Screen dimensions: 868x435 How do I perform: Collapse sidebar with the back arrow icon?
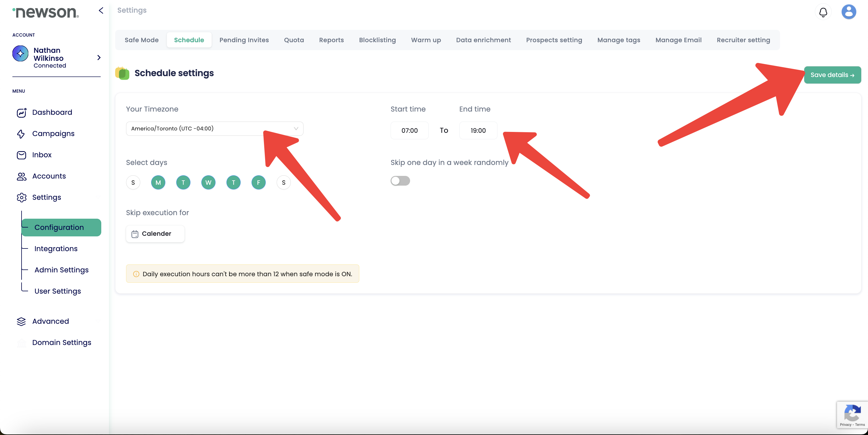pos(101,10)
